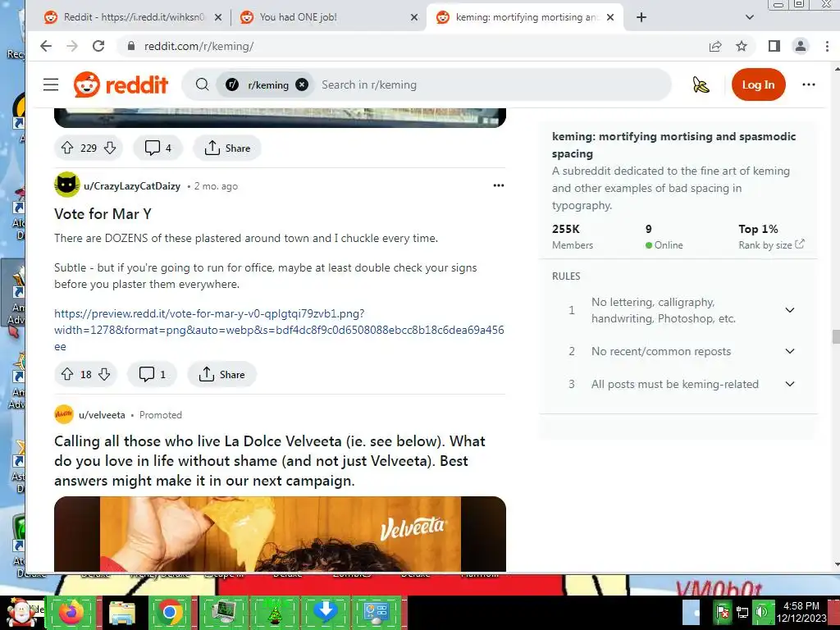The width and height of the screenshot is (840, 630).
Task: Expand rule 1 No lettering, calligraphy
Action: [x=790, y=310]
